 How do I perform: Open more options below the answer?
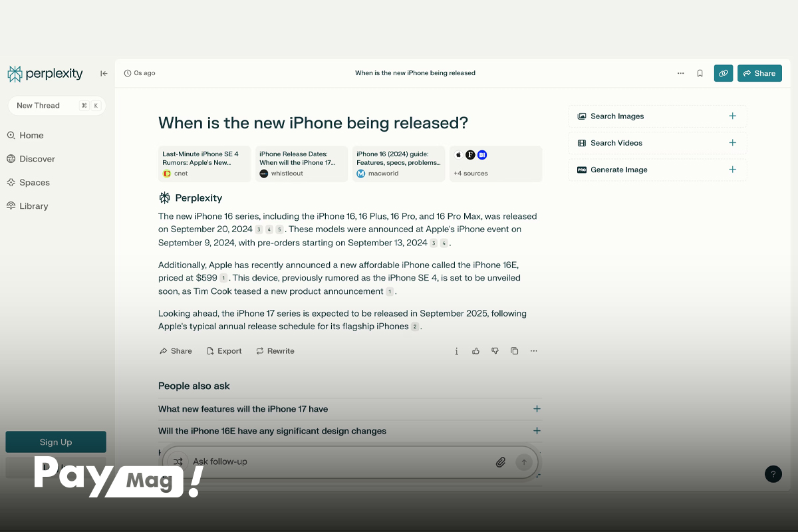click(533, 351)
